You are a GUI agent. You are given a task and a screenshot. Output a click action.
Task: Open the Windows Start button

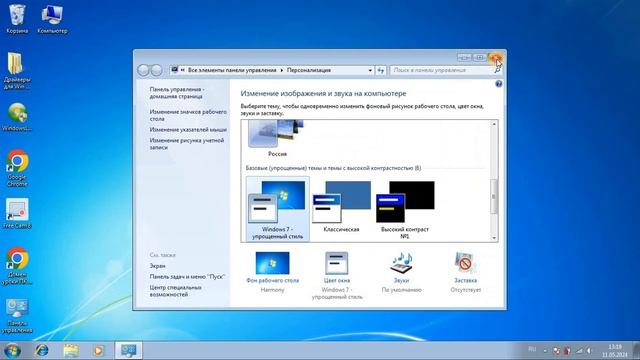click(x=12, y=351)
